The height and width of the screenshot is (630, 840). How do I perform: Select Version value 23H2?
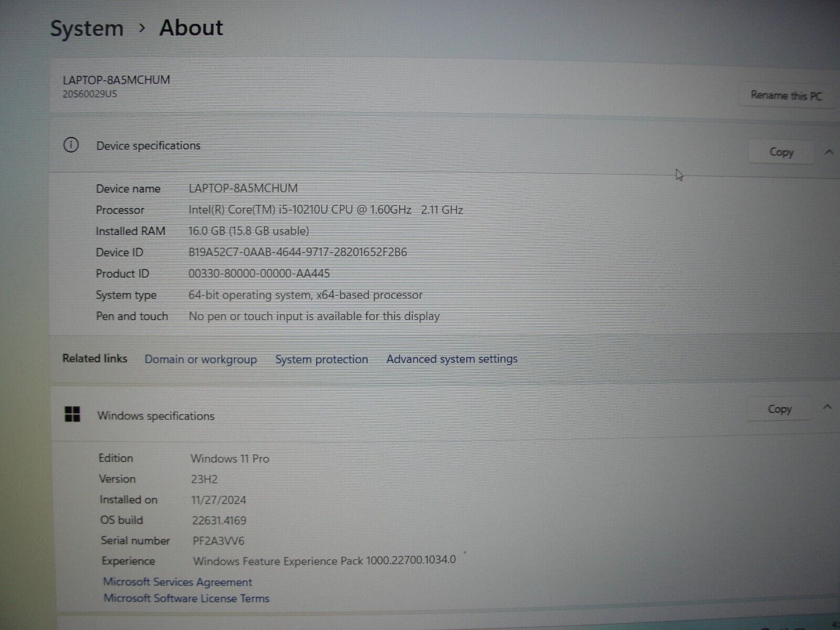point(204,479)
